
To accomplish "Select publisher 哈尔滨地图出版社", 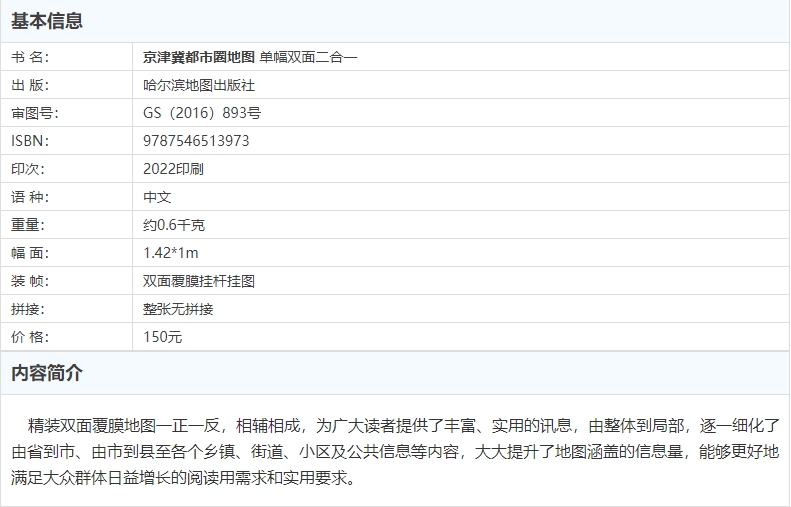I will [x=199, y=85].
